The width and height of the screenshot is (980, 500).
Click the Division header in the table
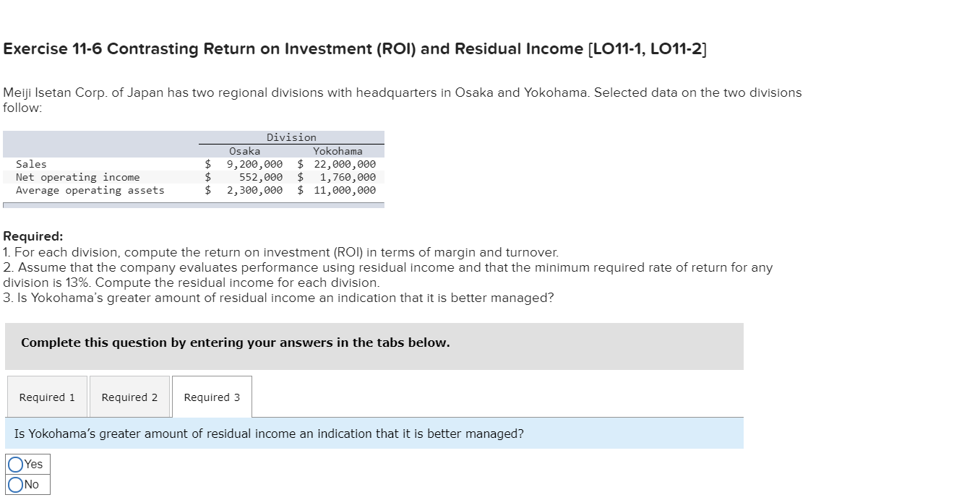pos(291,137)
